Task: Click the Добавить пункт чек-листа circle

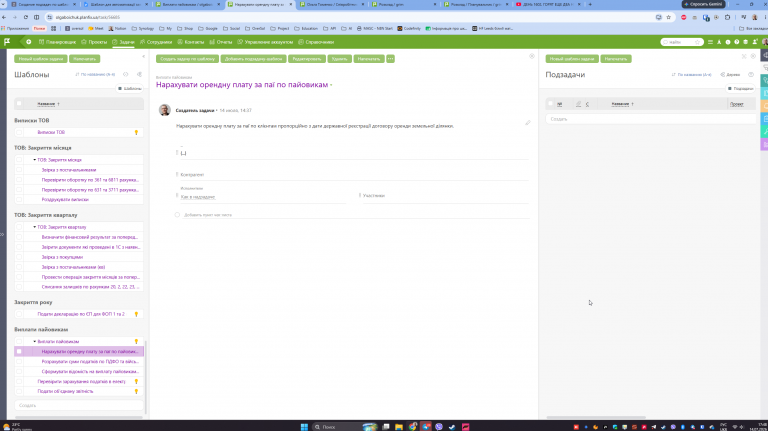Action: 177,215
